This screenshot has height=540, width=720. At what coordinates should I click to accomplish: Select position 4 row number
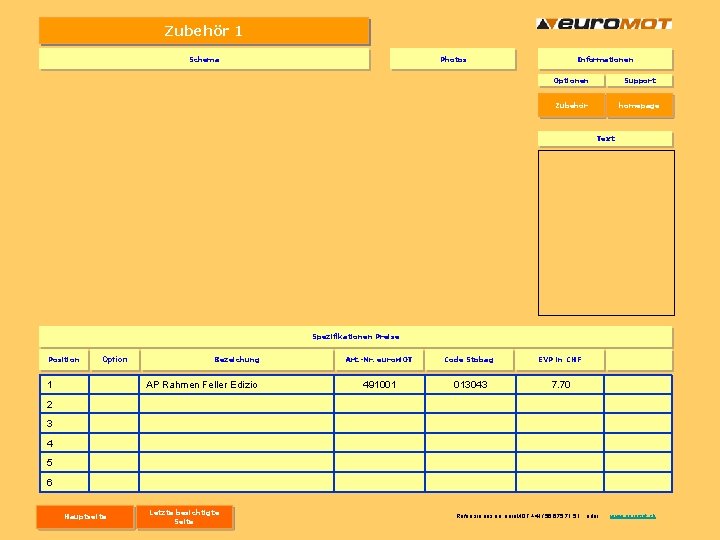coord(64,443)
